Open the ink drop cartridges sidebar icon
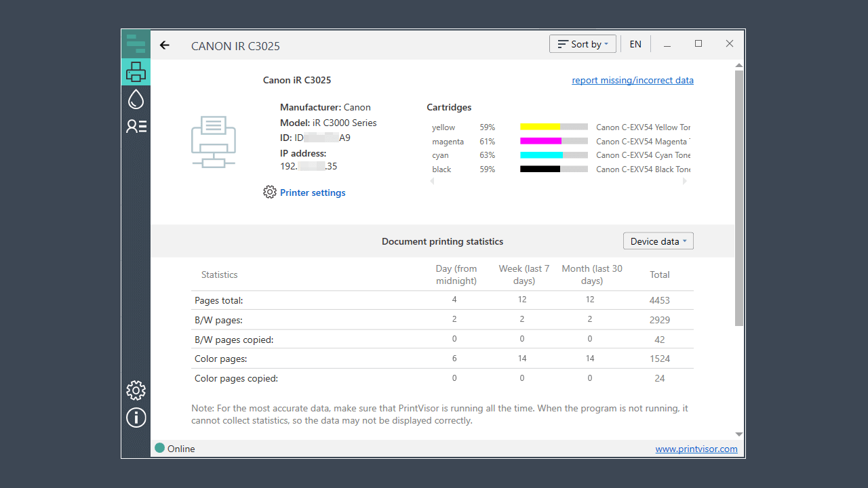 (136, 99)
